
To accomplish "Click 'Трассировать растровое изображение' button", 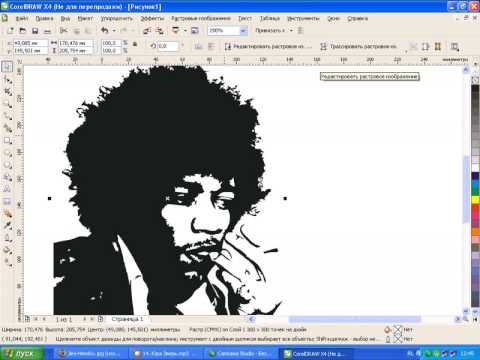I will pyautogui.click(x=359, y=46).
